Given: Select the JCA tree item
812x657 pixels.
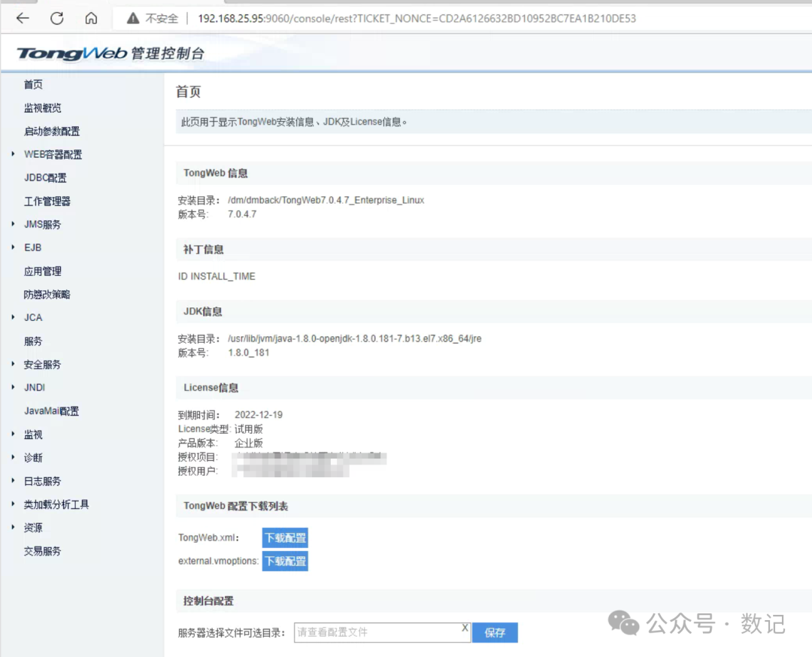Looking at the screenshot, I should [x=33, y=317].
